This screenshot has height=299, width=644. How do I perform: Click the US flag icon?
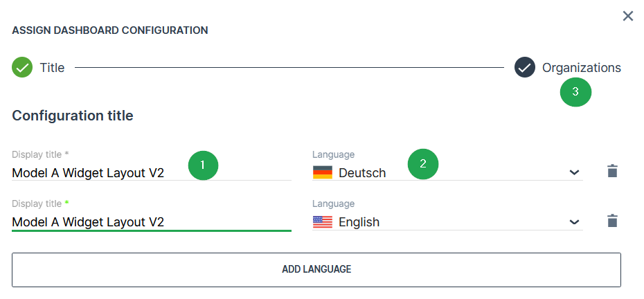pyautogui.click(x=323, y=222)
